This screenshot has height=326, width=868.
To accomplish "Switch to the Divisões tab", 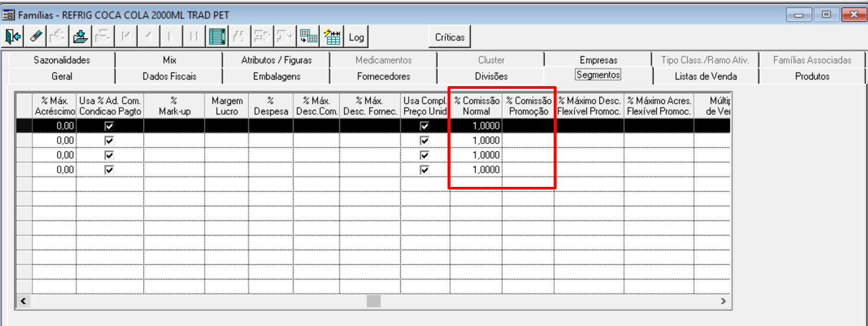I will point(491,76).
